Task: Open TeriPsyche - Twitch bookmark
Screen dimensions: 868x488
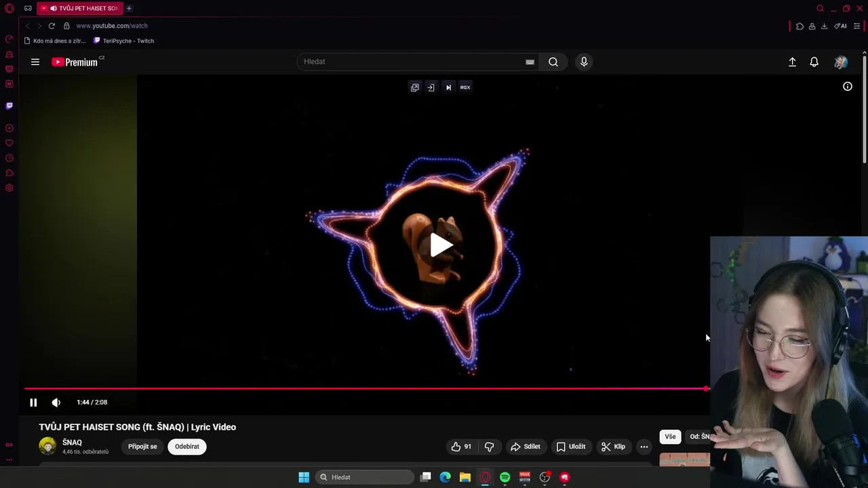Action: (x=123, y=41)
